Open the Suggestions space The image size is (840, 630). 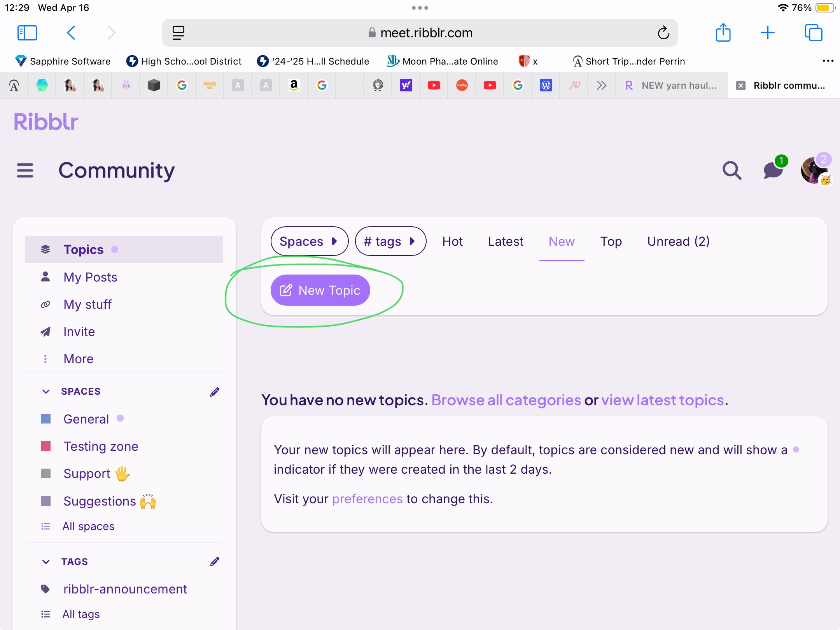[x=110, y=501]
